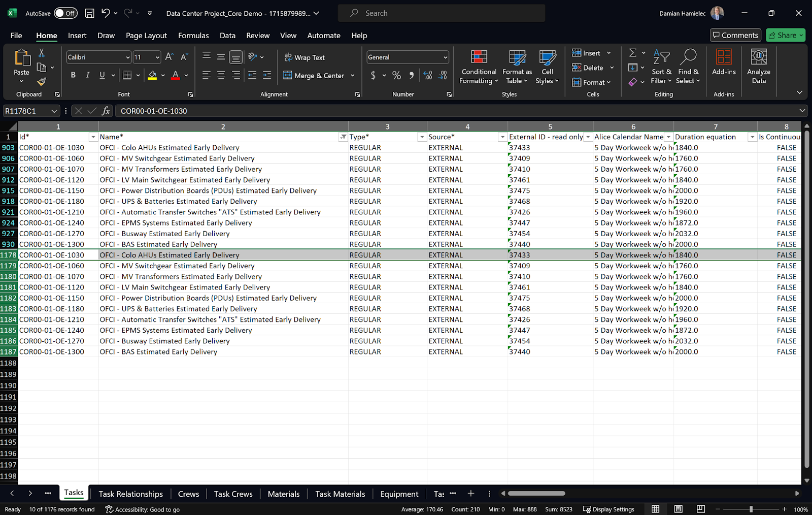812x515 pixels.
Task: Toggle Align Right
Action: click(x=236, y=75)
